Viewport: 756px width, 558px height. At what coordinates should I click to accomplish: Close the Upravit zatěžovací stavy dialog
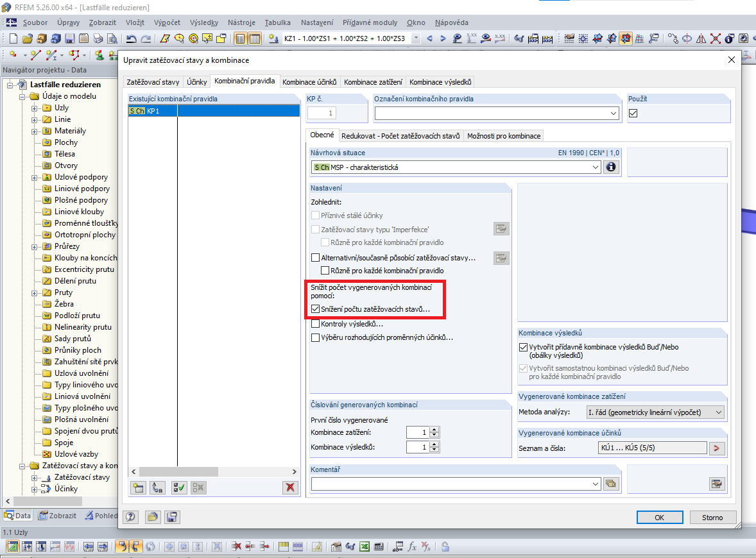click(731, 60)
